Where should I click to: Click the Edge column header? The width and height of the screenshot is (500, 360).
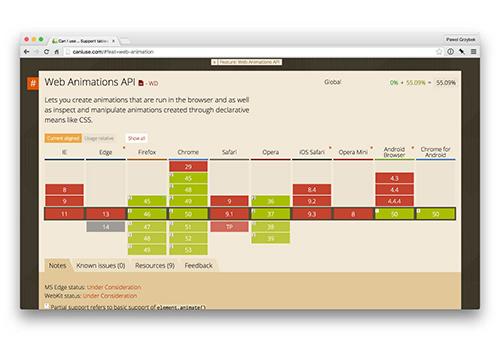click(x=106, y=152)
